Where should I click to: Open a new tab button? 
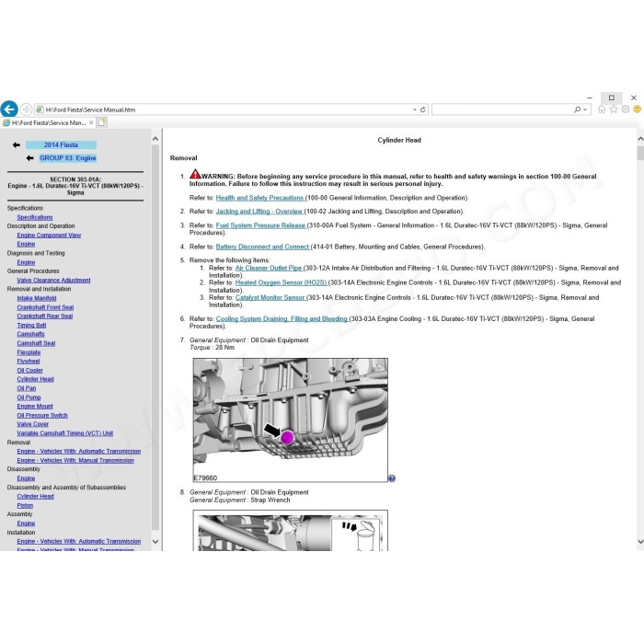tap(102, 122)
